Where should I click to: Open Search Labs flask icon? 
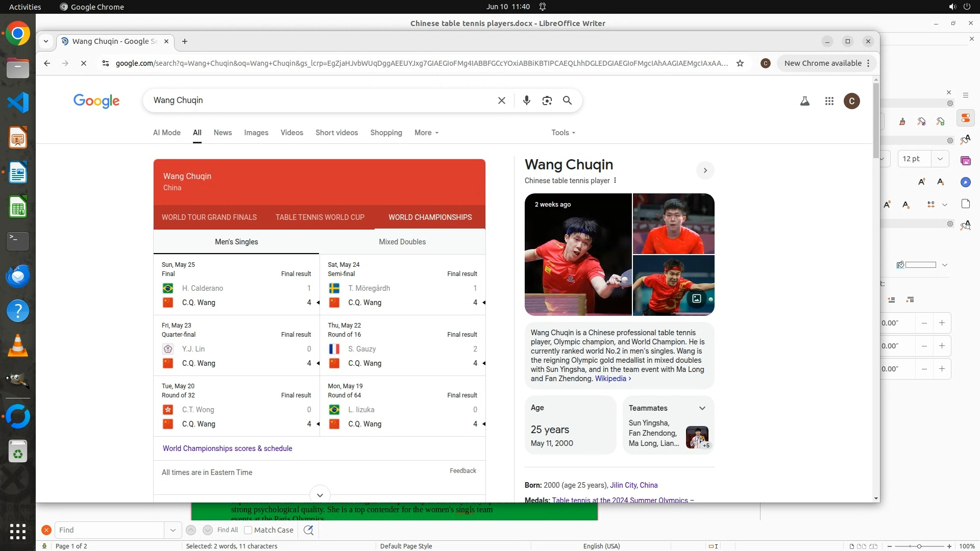point(804,101)
